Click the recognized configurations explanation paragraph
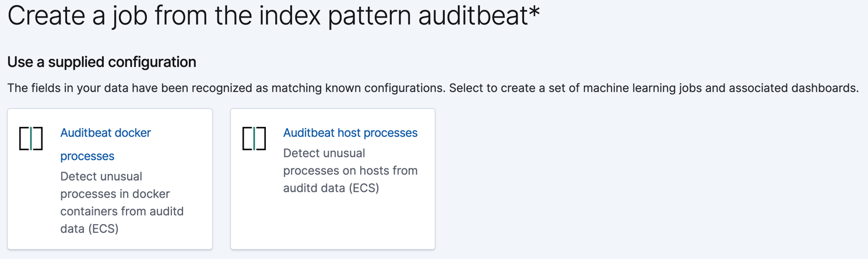This screenshot has width=868, height=259. [433, 88]
